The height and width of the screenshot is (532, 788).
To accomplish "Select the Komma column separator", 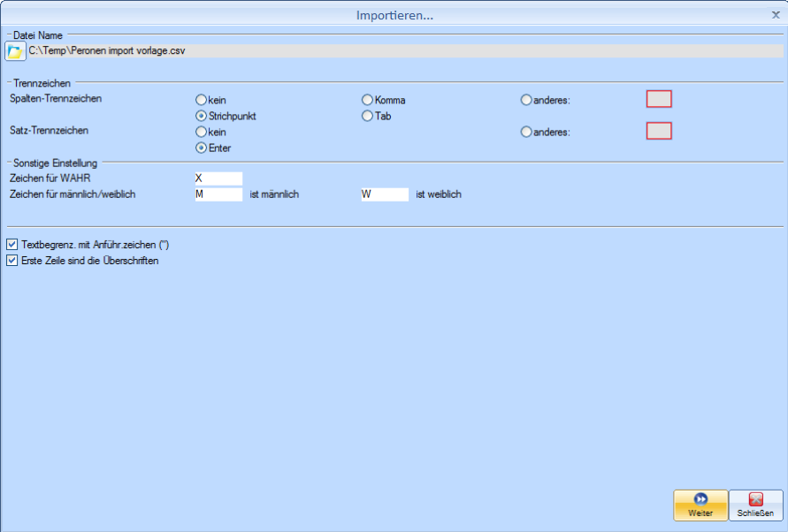I will coord(367,100).
